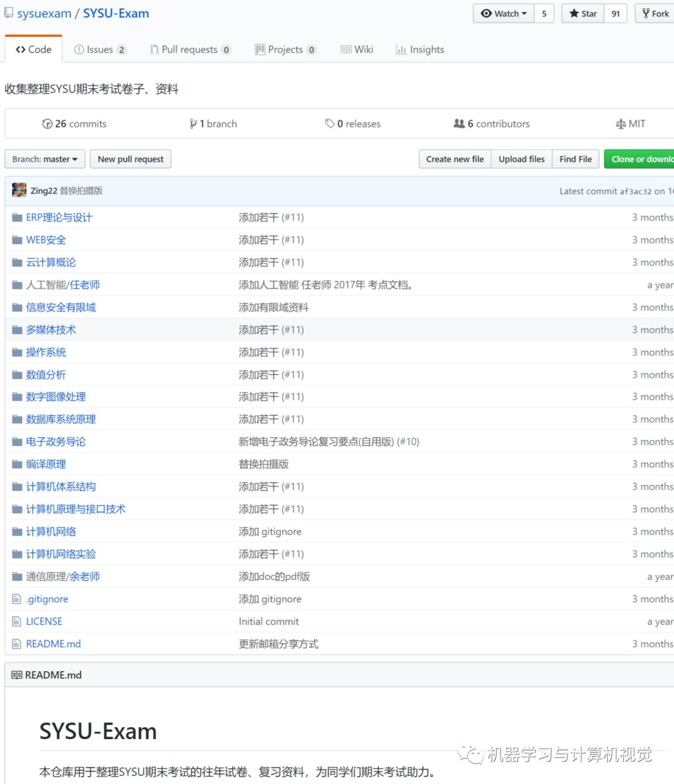Viewport: 674px width, 784px height.
Task: Open the README.md file link
Action: pyautogui.click(x=54, y=644)
